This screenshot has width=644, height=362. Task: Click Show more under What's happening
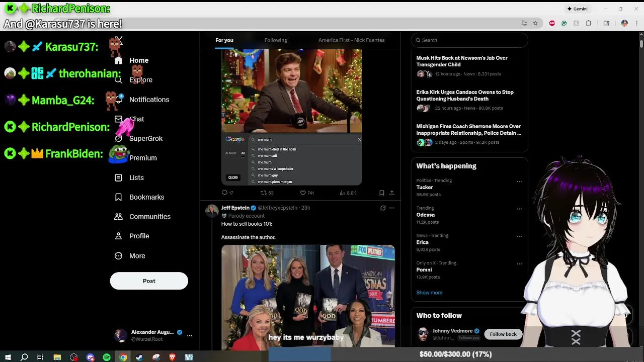pyautogui.click(x=429, y=293)
